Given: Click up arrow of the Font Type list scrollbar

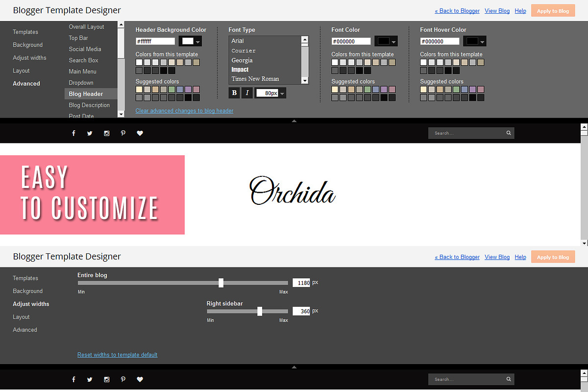Looking at the screenshot, I should (x=305, y=40).
